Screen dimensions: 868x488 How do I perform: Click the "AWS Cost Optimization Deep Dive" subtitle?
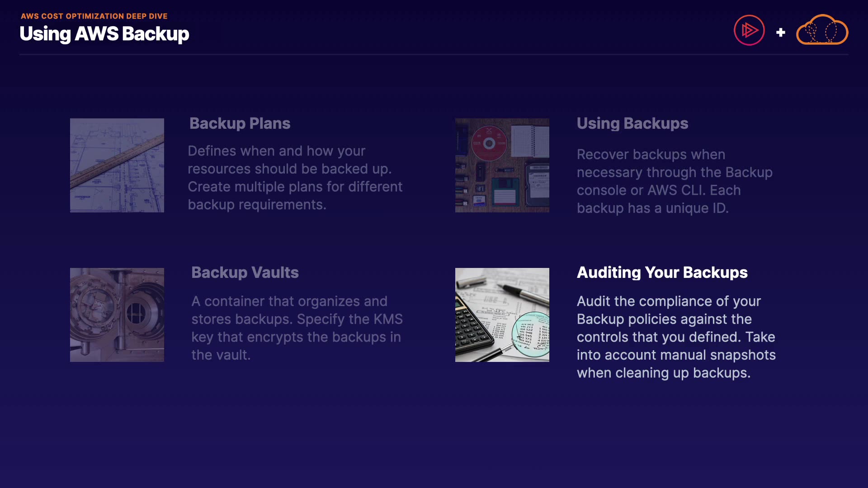coord(94,16)
